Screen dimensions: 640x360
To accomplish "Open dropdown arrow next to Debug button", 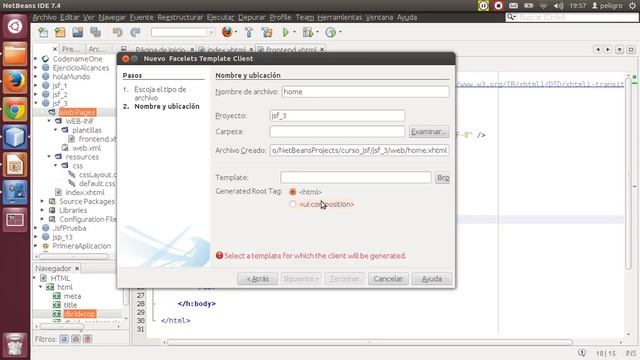I will coord(317,32).
